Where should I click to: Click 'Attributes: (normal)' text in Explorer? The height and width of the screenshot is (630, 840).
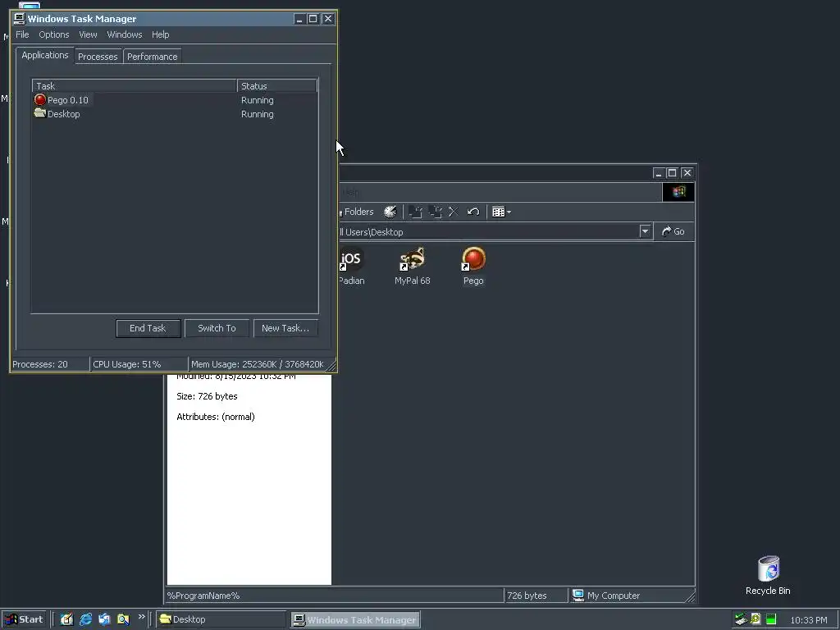point(216,417)
